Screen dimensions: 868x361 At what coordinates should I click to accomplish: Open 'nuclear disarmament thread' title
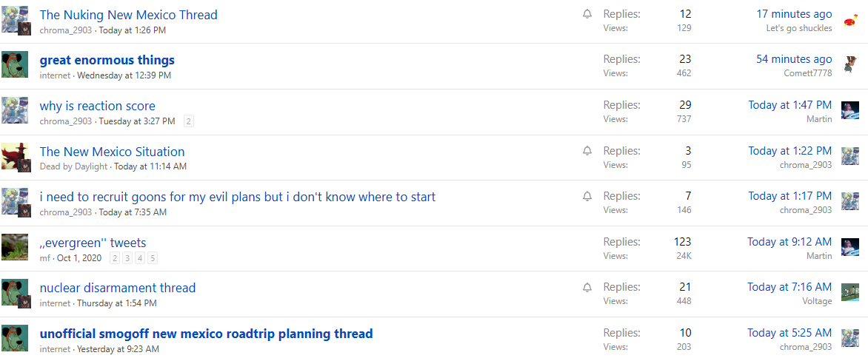tap(118, 288)
